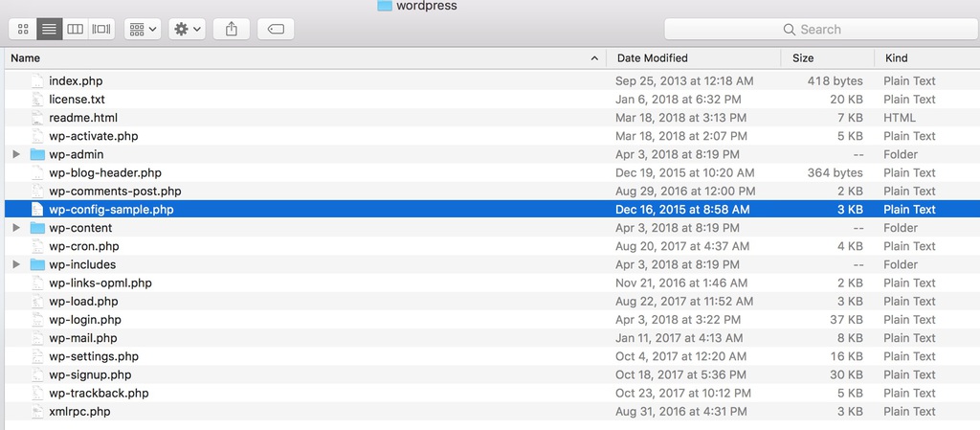Sort by the Size column header
Image resolution: width=980 pixels, height=430 pixels.
click(828, 58)
